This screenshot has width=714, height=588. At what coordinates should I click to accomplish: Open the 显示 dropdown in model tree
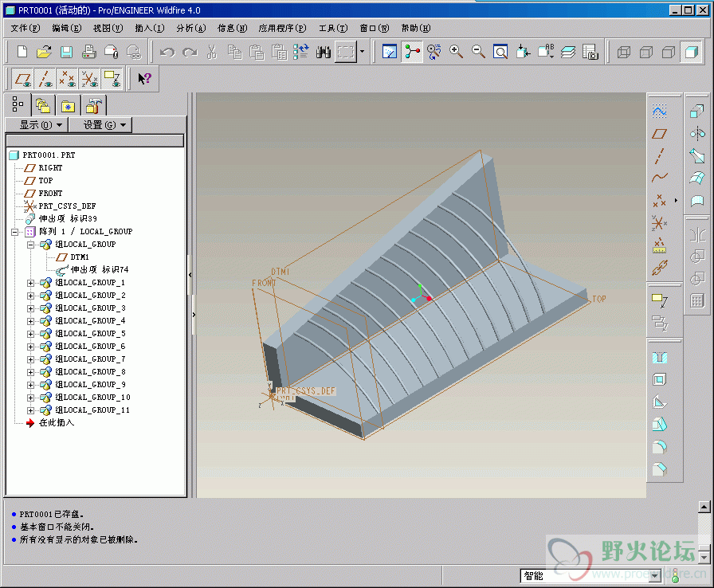click(37, 125)
